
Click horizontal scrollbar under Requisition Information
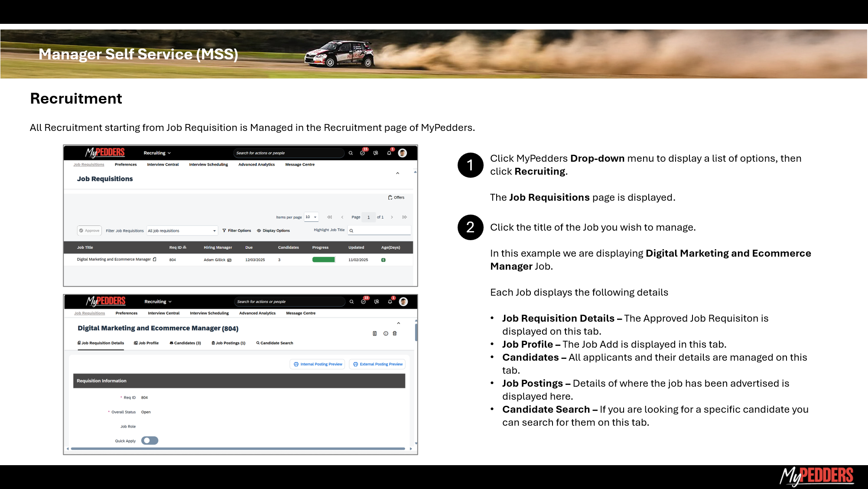(238, 449)
